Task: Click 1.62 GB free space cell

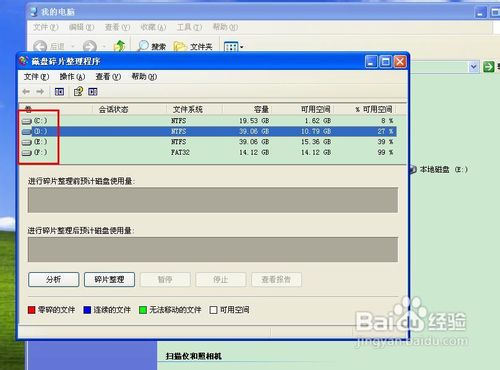Action: coord(318,121)
